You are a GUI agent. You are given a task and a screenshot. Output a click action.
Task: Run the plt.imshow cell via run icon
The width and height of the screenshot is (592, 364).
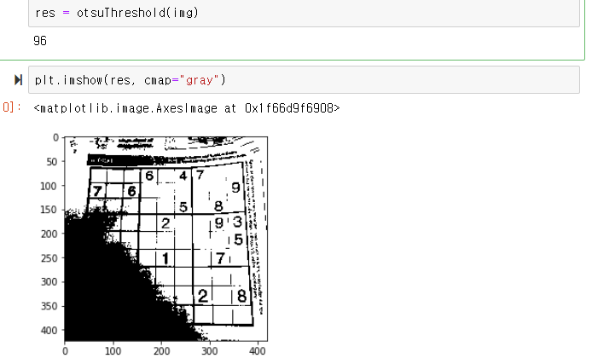click(x=18, y=80)
